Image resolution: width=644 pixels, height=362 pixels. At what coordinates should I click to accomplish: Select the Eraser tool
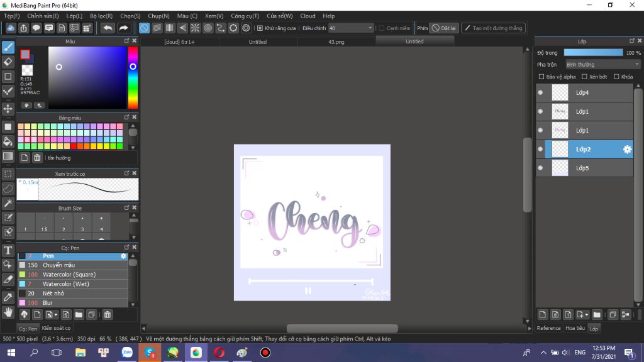click(8, 62)
